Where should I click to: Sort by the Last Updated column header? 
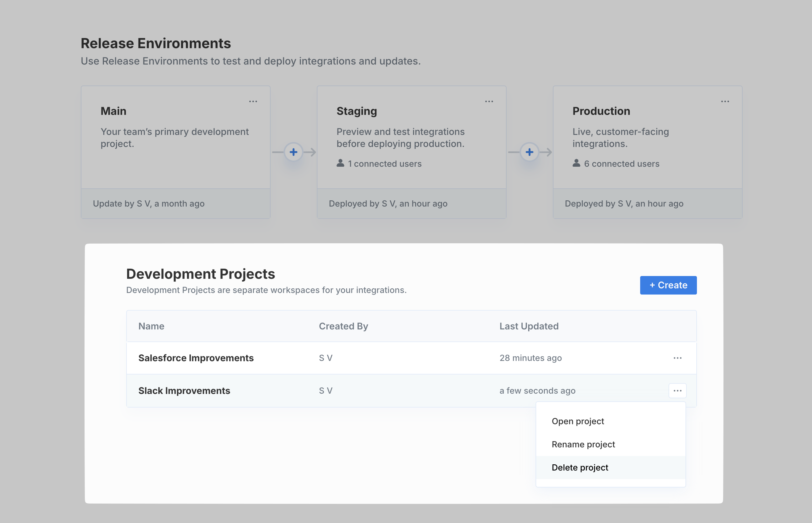(529, 326)
